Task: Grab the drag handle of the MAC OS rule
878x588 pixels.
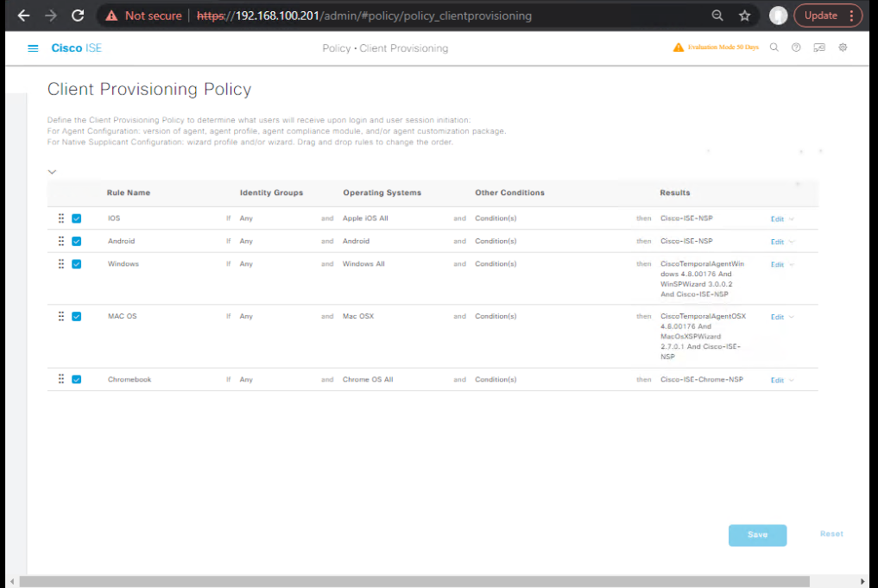Action: (61, 316)
